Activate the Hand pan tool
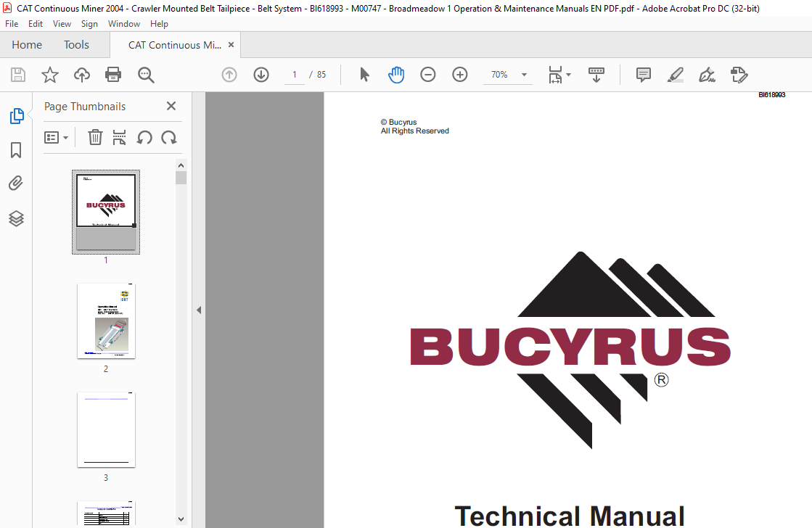Viewport: 812px width, 528px height. click(x=396, y=75)
